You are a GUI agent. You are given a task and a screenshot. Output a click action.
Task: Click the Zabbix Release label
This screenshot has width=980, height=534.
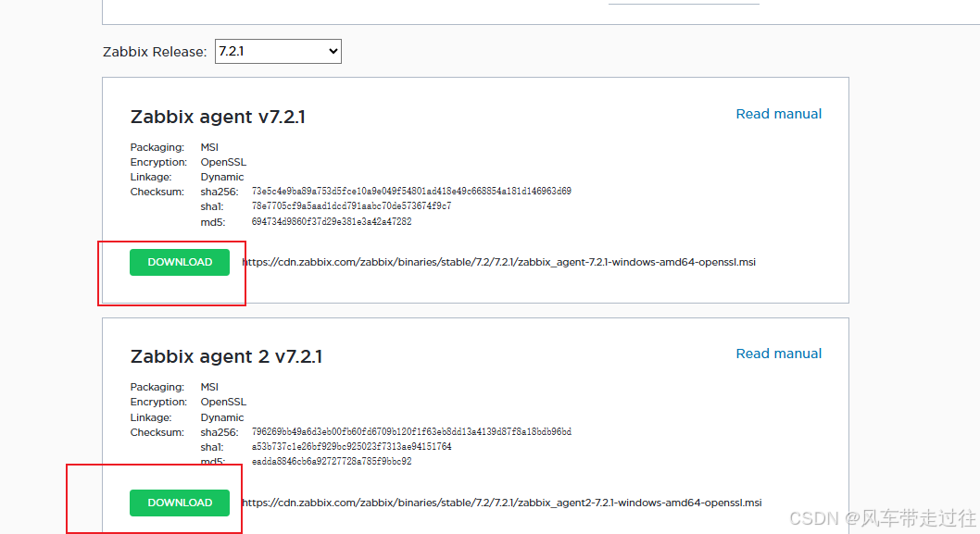(x=155, y=52)
